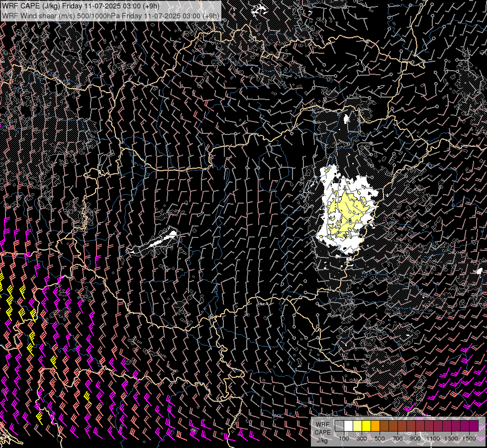Click the 'WRF' label in the legend

pyautogui.click(x=322, y=425)
